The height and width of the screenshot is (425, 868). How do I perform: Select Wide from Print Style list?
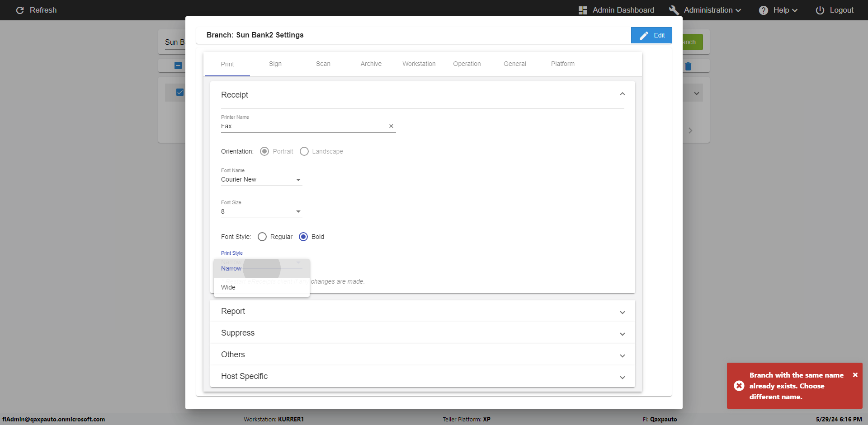[x=228, y=287]
